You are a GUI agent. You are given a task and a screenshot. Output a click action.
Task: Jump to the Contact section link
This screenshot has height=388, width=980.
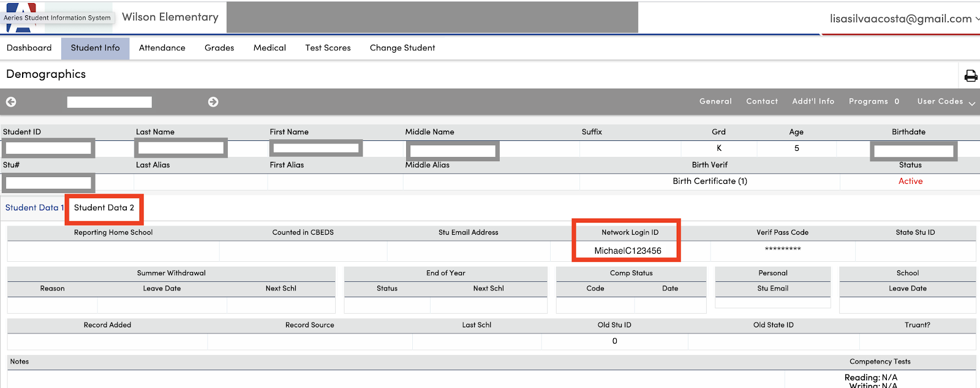pyautogui.click(x=762, y=102)
